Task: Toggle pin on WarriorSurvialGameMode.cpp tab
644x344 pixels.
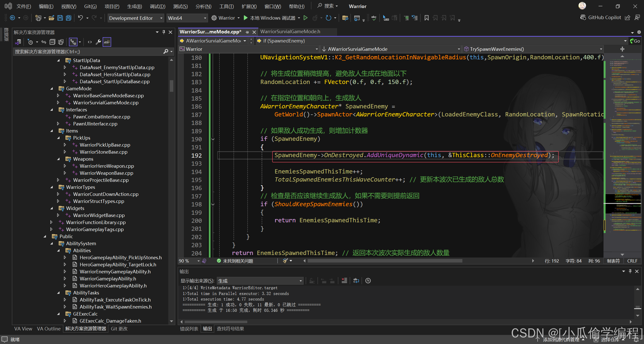Action: coord(247,32)
